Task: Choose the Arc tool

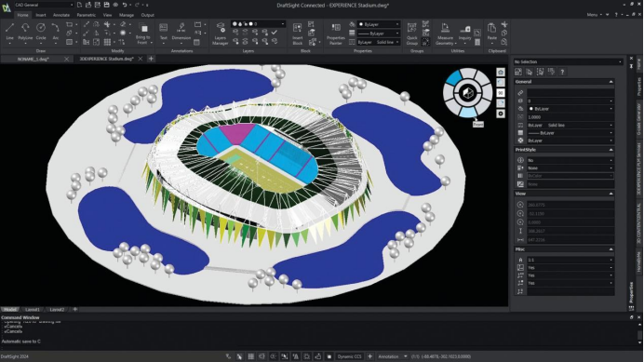Action: 56,32
